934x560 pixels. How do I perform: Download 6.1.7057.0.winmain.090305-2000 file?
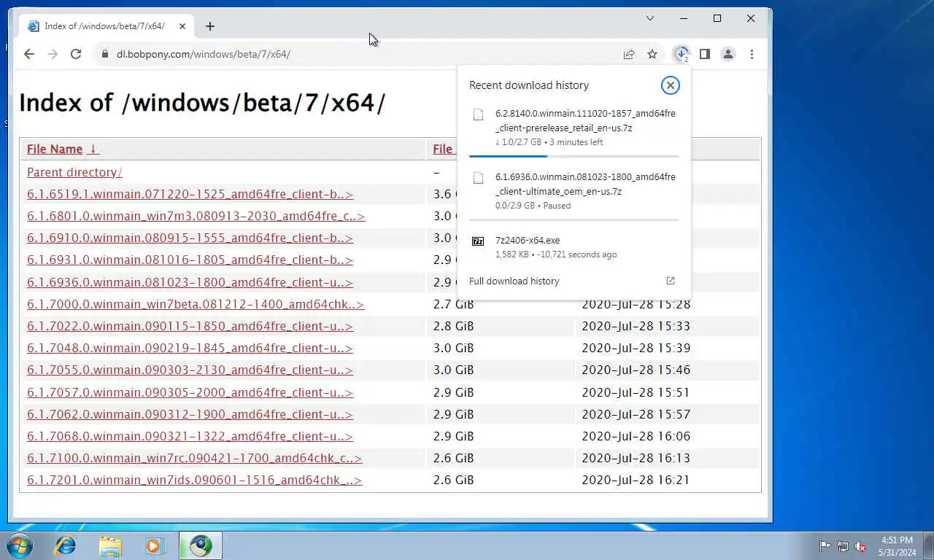pyautogui.click(x=190, y=392)
